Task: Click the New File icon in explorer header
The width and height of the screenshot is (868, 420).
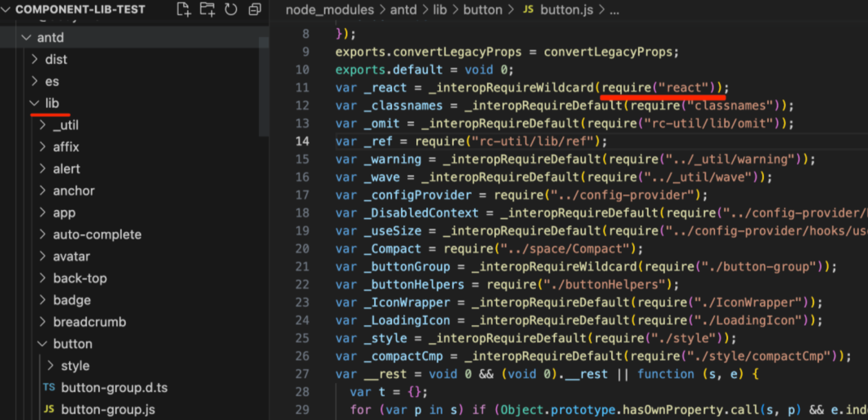Action: pyautogui.click(x=183, y=9)
